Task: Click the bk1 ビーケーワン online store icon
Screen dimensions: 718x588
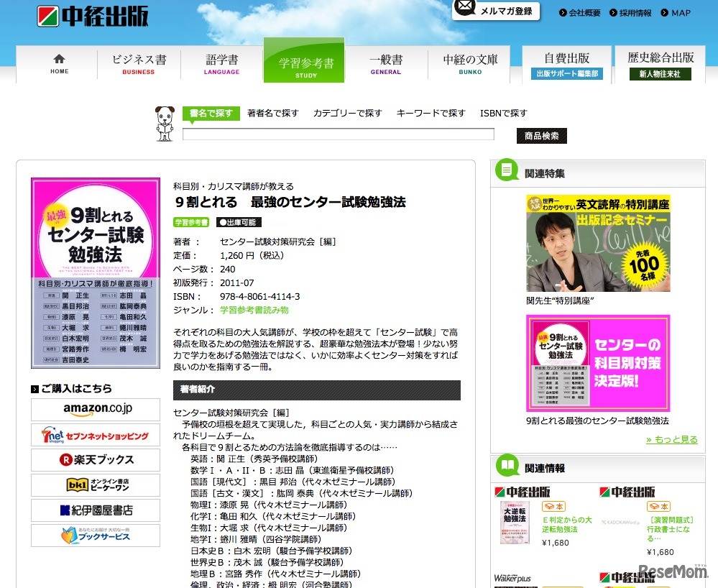Action: point(95,485)
